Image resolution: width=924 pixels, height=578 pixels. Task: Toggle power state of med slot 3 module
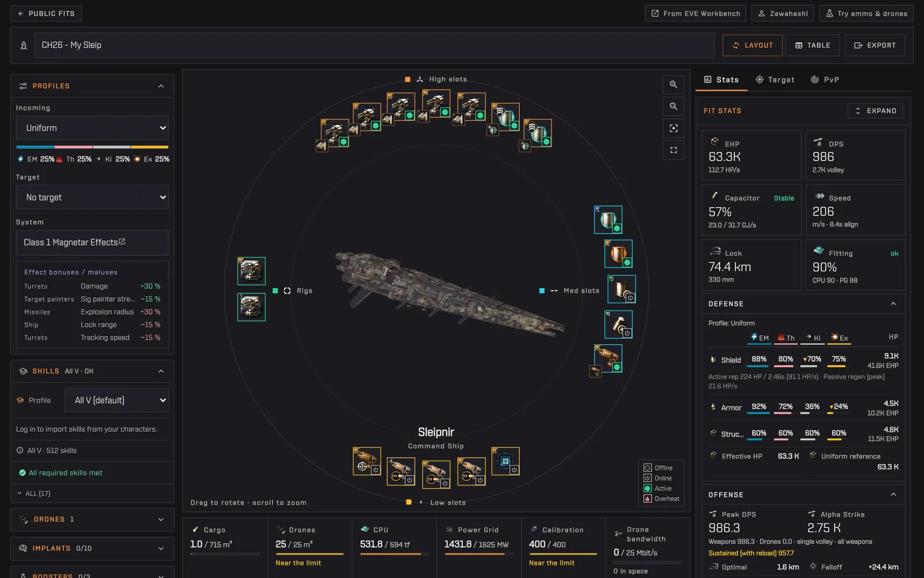pos(630,298)
